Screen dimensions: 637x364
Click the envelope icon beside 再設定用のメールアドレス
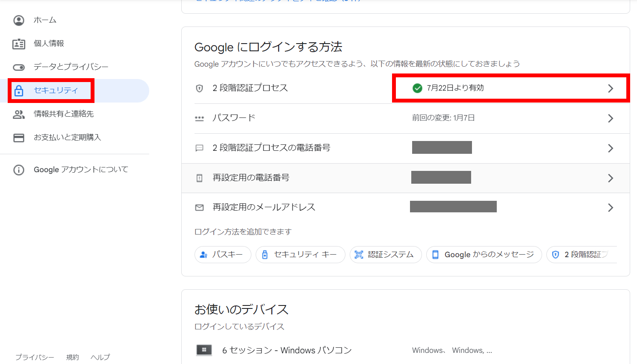[x=199, y=208]
